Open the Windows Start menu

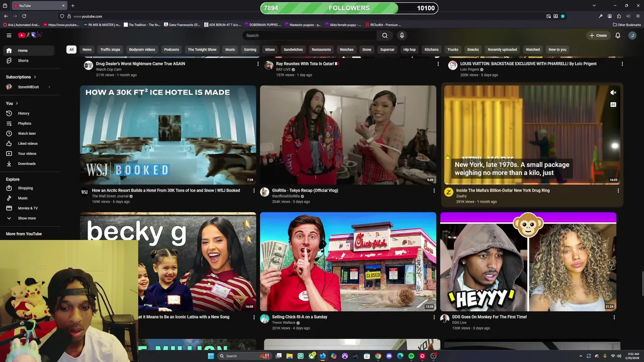tap(211, 356)
